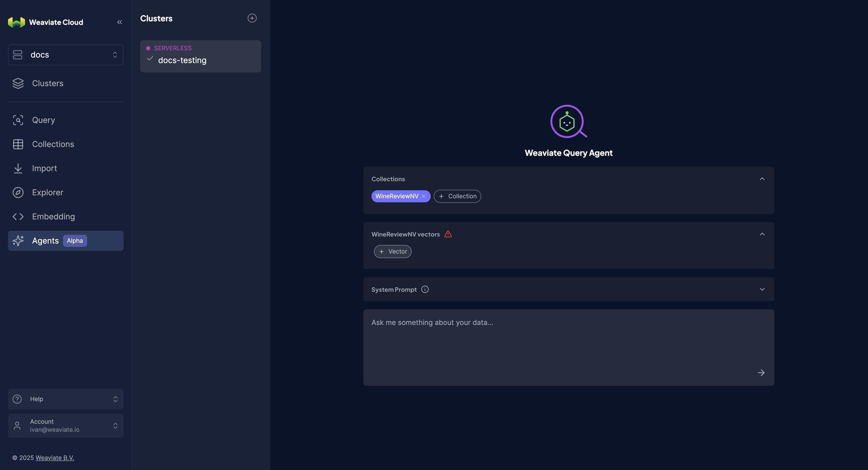Click the Collections table icon
The height and width of the screenshot is (470, 868).
tap(18, 144)
